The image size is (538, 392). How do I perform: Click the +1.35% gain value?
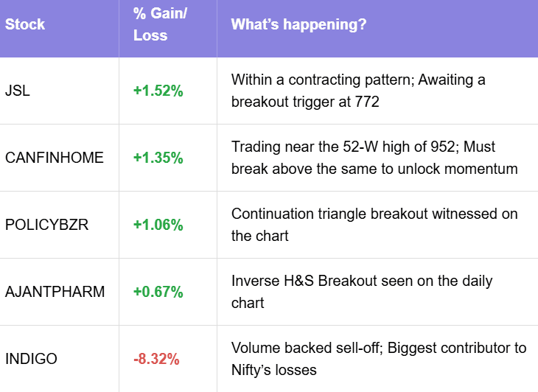coord(158,158)
